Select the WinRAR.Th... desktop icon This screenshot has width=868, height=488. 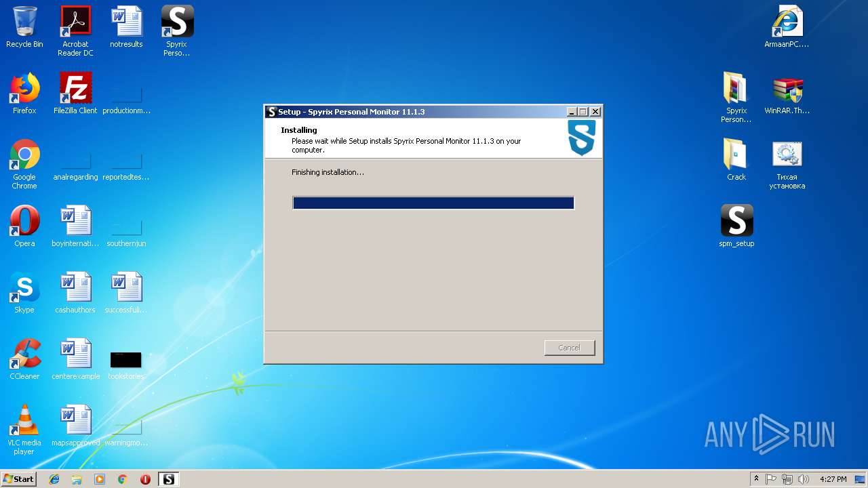tap(787, 94)
